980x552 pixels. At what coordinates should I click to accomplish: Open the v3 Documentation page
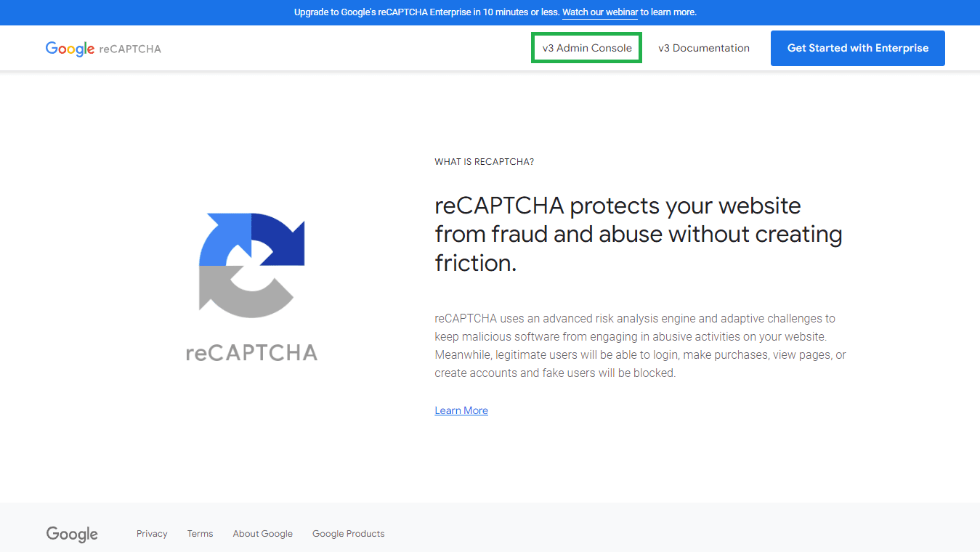pos(703,48)
